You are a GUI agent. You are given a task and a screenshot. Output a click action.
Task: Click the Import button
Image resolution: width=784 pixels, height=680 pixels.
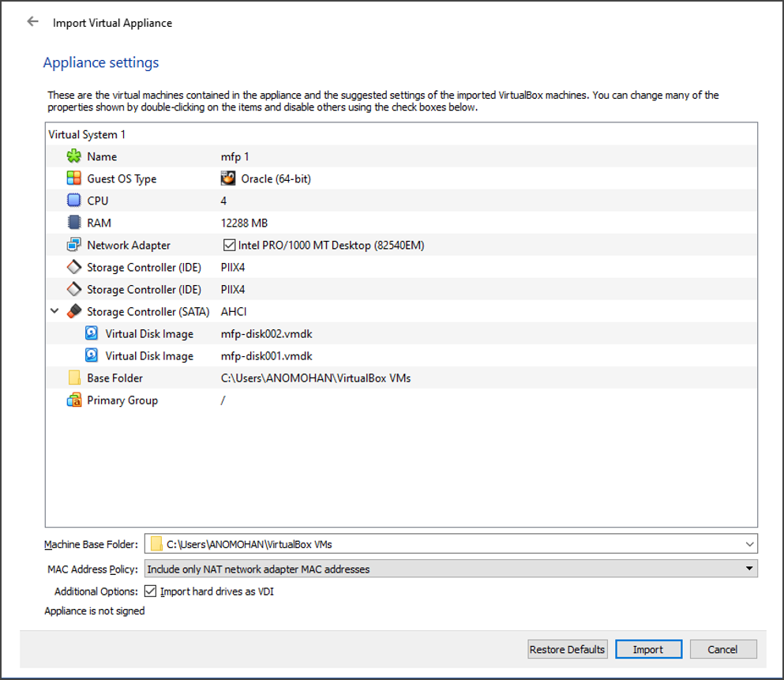(648, 648)
